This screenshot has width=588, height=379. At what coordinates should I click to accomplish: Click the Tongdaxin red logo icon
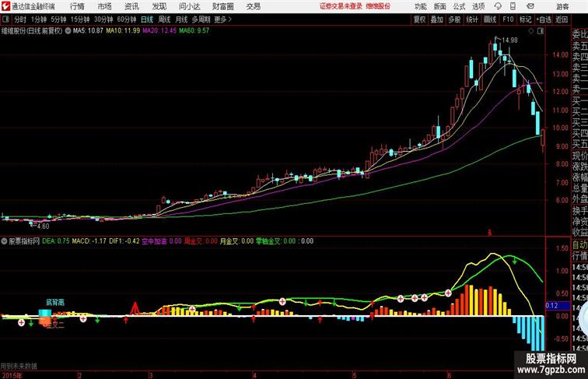5,6
